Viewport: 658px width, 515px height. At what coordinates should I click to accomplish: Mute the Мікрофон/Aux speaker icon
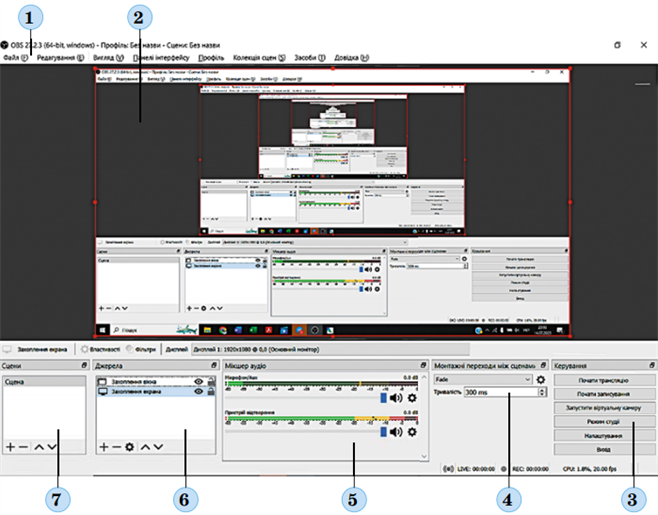coord(395,397)
